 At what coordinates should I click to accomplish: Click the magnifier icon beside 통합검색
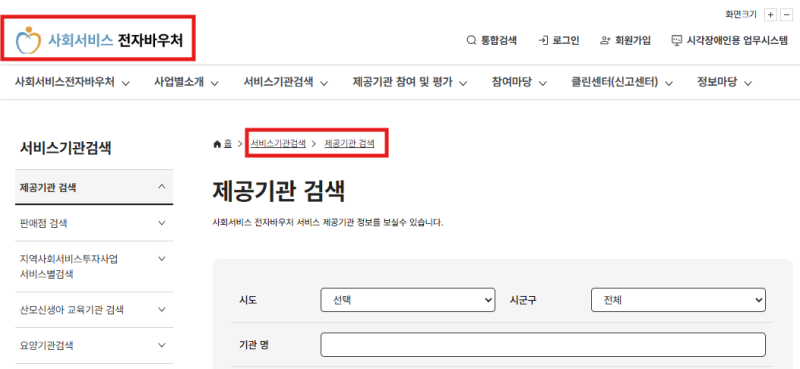tap(471, 40)
